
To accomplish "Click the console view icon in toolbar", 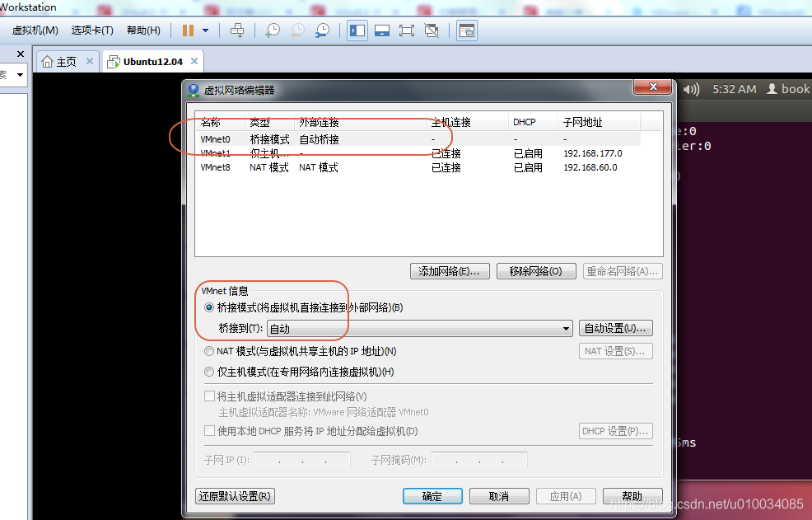I will [467, 30].
